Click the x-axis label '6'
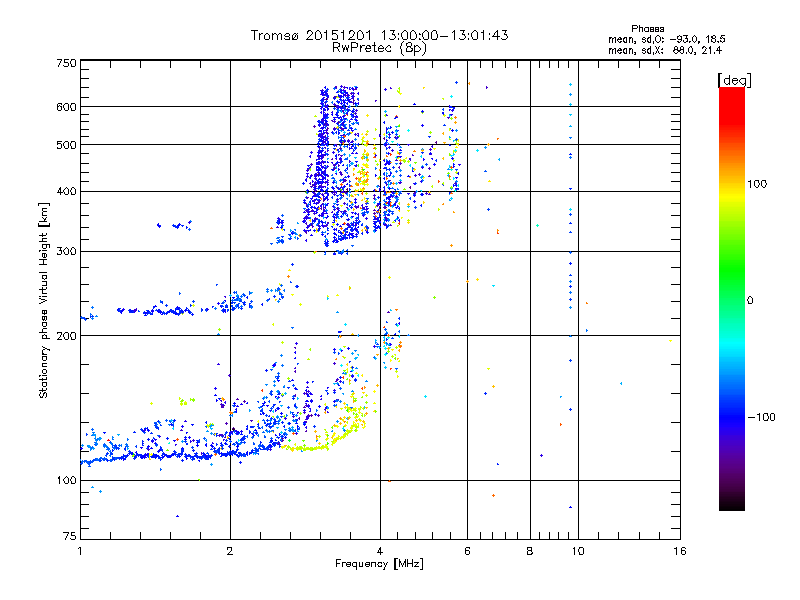Image resolution: width=800 pixels, height=600 pixels. (x=467, y=551)
